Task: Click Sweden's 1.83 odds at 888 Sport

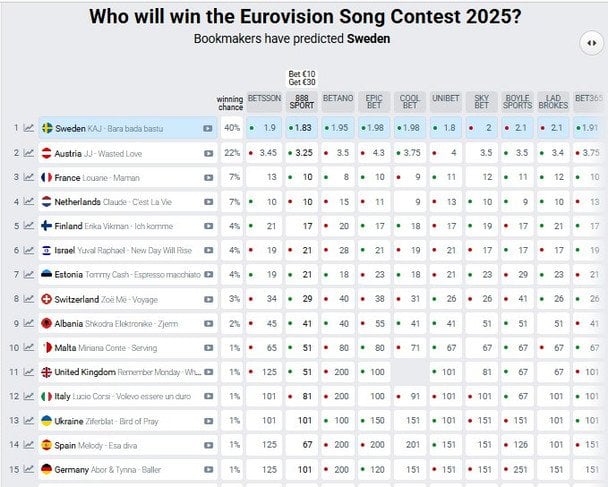Action: 301,128
